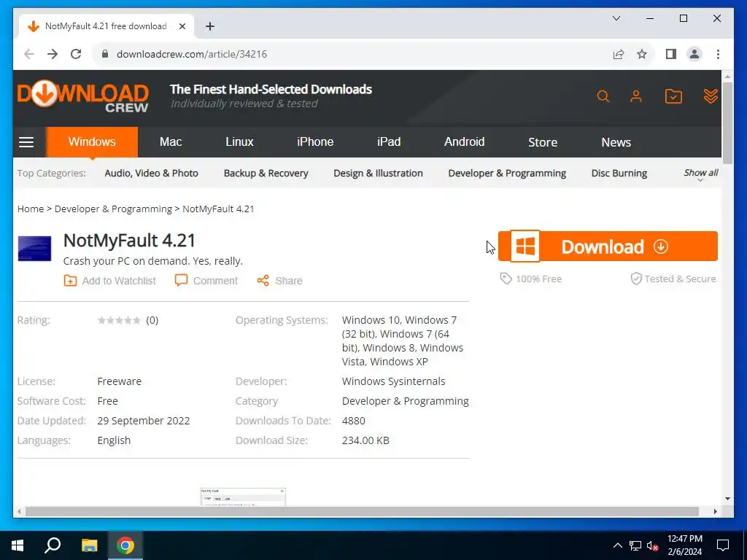Viewport: 747px width, 560px height.
Task: Click the 4880 downloads to date value
Action: click(x=354, y=421)
